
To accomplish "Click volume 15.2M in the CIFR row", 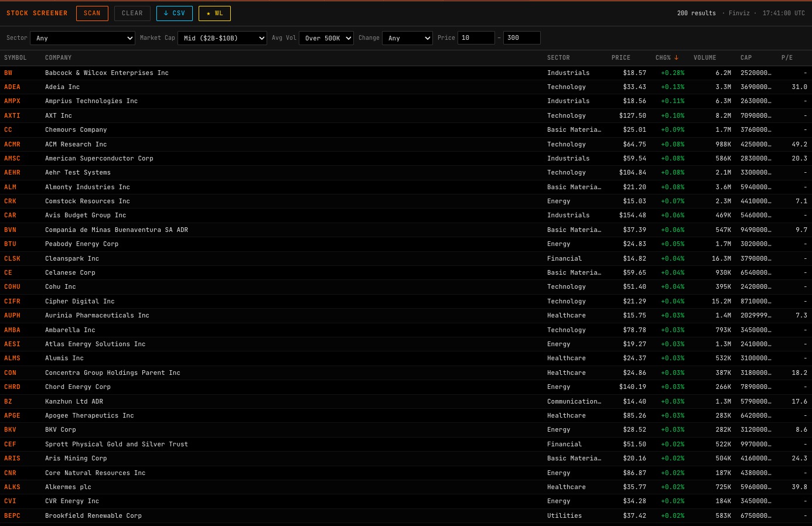I will tap(721, 302).
